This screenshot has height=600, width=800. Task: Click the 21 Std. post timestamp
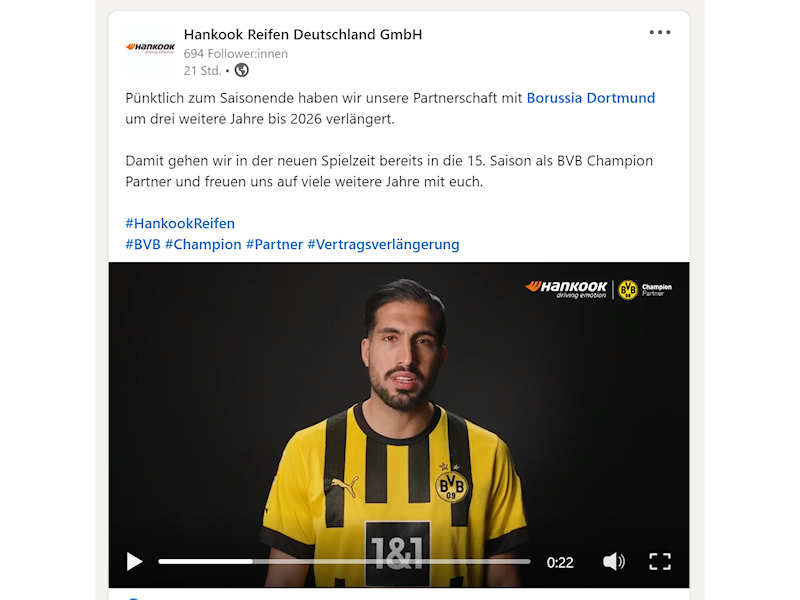202,70
